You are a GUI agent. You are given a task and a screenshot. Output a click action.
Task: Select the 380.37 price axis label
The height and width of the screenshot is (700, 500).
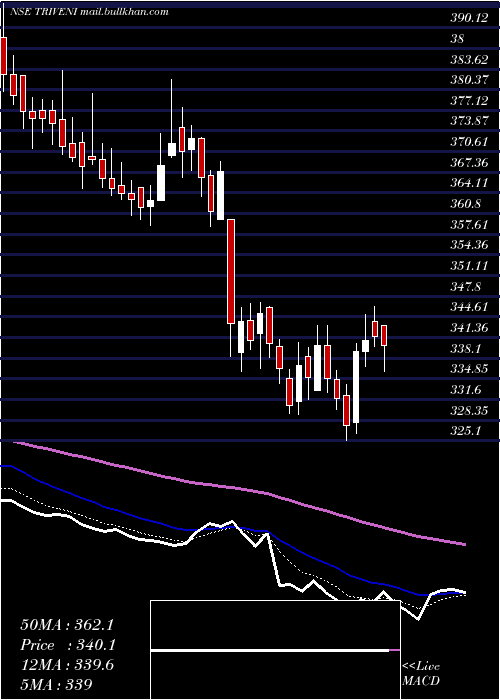pos(469,80)
